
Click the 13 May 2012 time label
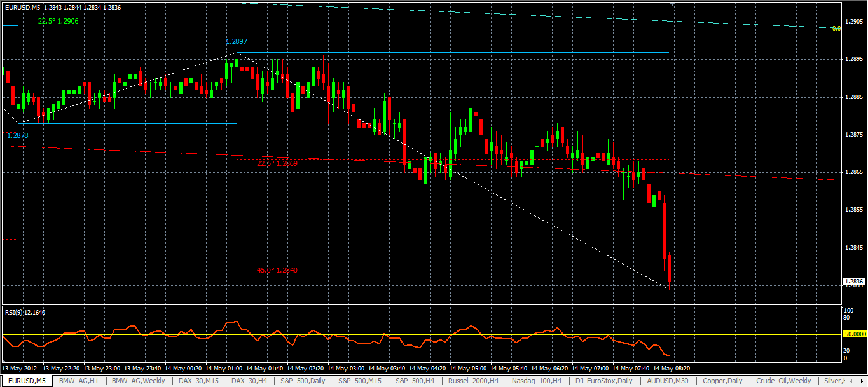(20, 369)
